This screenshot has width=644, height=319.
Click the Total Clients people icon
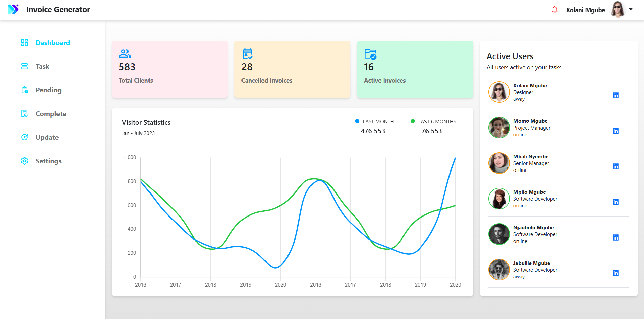(x=125, y=54)
